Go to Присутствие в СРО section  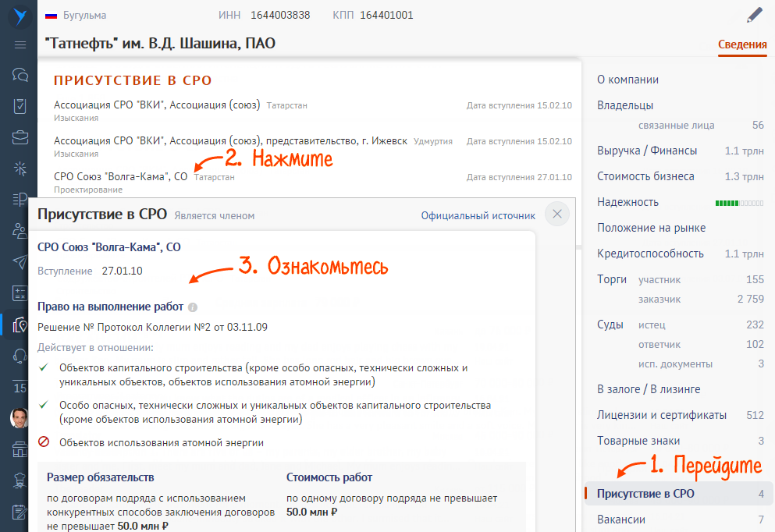[679, 494]
